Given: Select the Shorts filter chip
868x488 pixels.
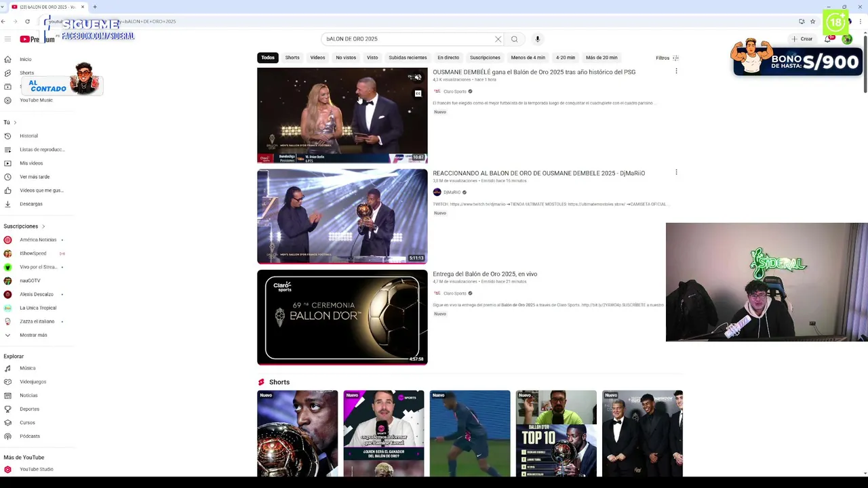Looking at the screenshot, I should tap(292, 58).
